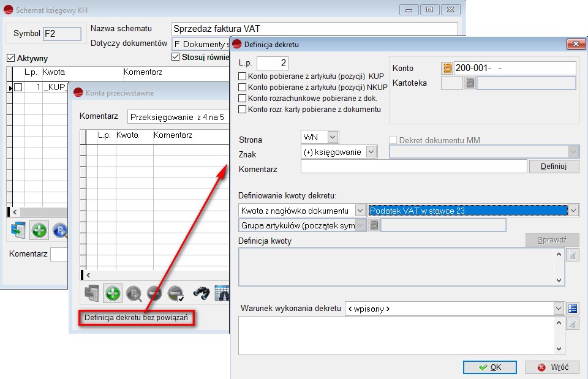The image size is (588, 379).
Task: Open the Znak księgowanie dropdown
Action: [372, 151]
